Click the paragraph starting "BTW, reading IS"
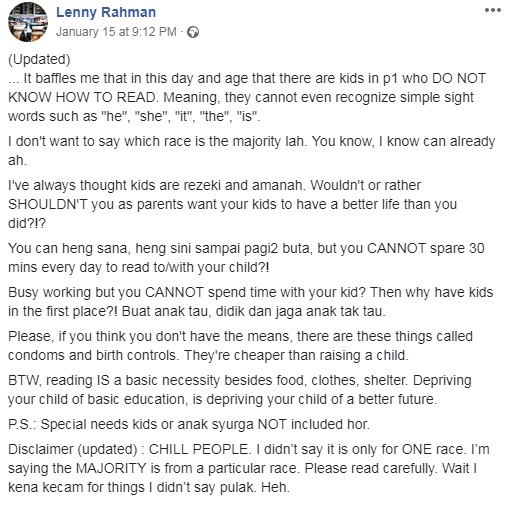This screenshot has height=508, width=510. coord(240,390)
